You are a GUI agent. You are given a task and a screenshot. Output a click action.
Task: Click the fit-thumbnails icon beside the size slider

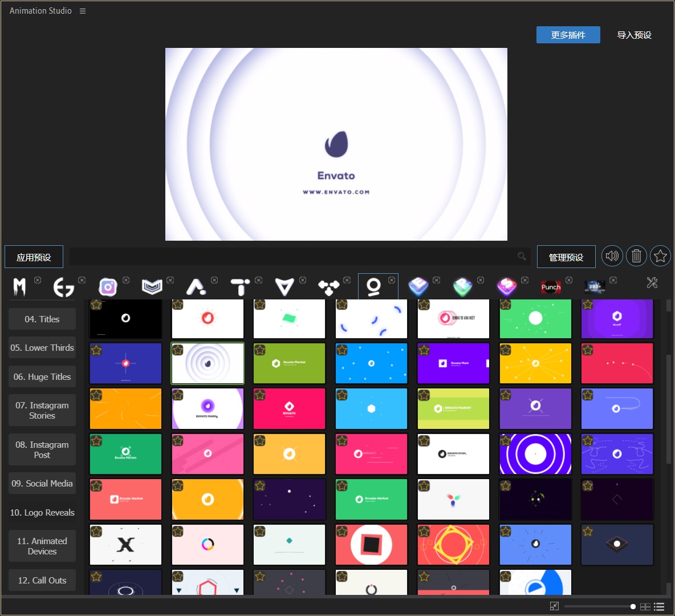coord(555,606)
